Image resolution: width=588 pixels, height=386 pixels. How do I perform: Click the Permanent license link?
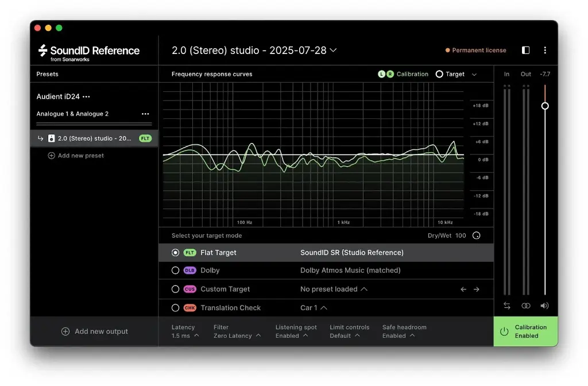point(479,51)
